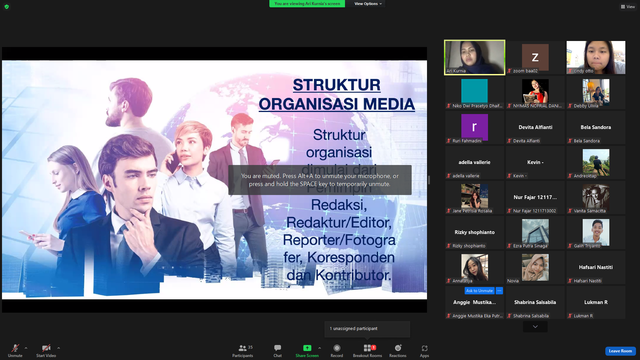This screenshot has width=640, height=360.
Task: Click the divider handle between slide and gallery
Action: 429,180
